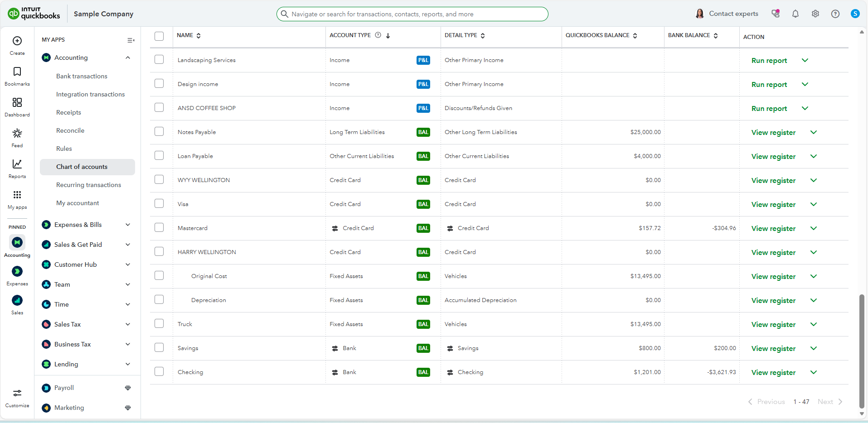Click the Create plus icon
This screenshot has height=423, width=868.
17,41
